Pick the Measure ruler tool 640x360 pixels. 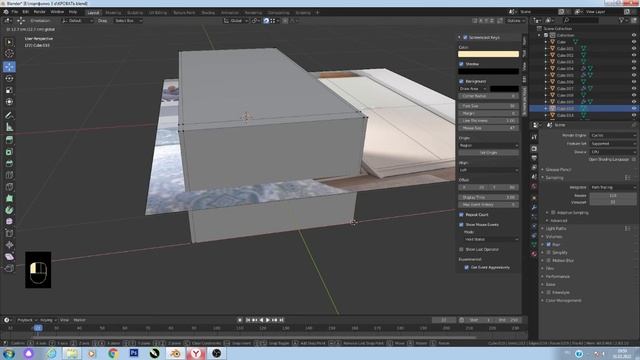[x=9, y=127]
